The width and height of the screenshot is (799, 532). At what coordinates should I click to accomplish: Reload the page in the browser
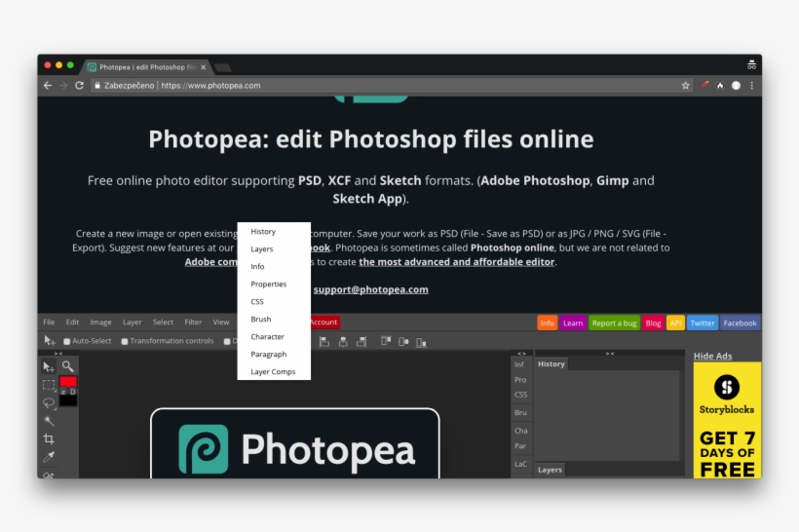[x=81, y=86]
